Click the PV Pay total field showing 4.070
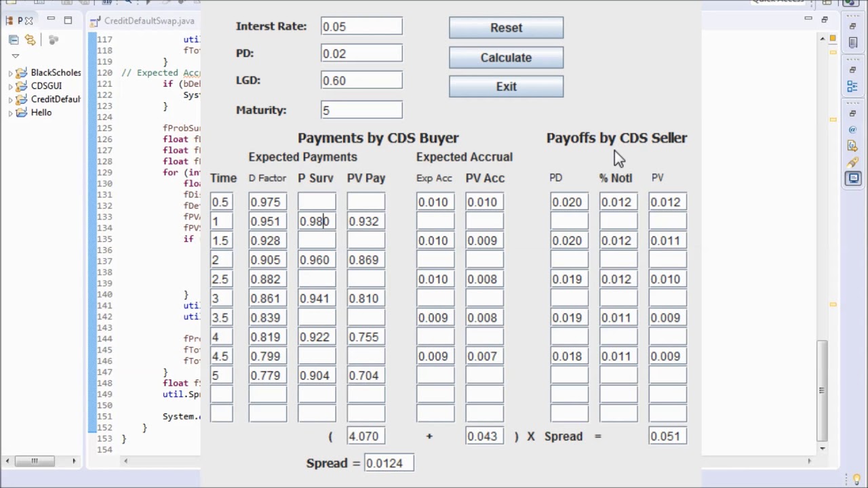This screenshot has height=488, width=868. (x=366, y=436)
